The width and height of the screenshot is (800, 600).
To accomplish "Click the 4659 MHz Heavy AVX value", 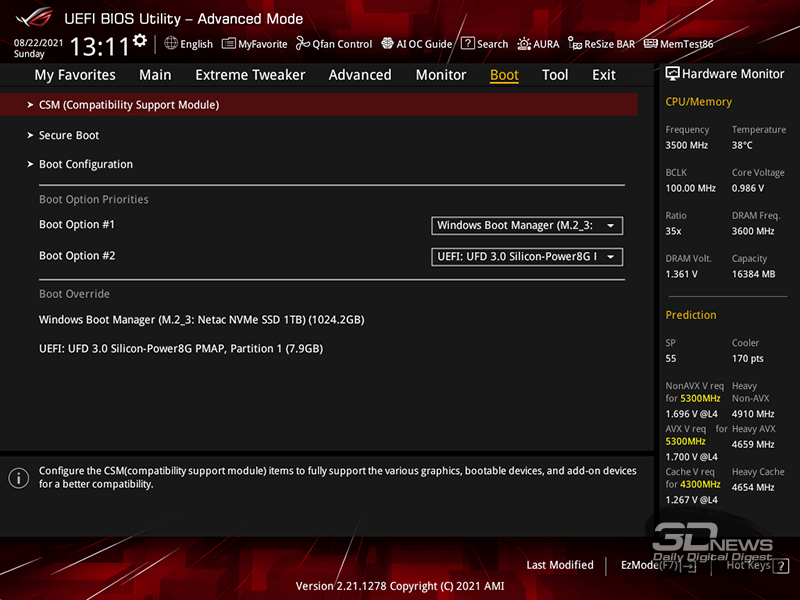I will 753,444.
